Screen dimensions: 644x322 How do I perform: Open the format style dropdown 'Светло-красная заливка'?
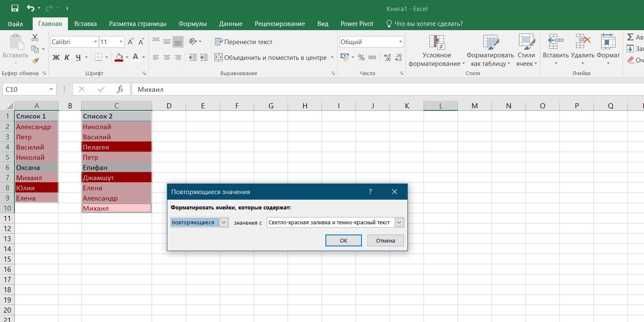[398, 222]
